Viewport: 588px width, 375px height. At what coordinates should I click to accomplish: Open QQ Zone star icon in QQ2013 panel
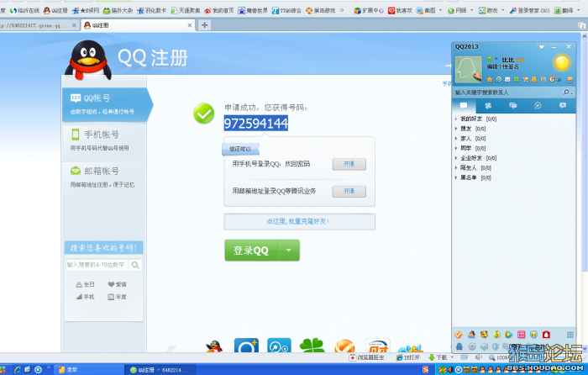[490, 79]
